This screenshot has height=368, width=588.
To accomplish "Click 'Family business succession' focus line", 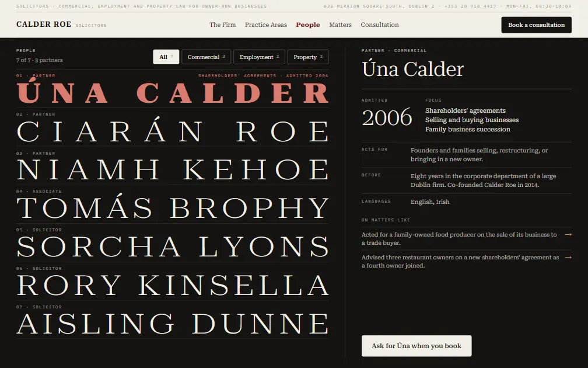I will tap(468, 129).
